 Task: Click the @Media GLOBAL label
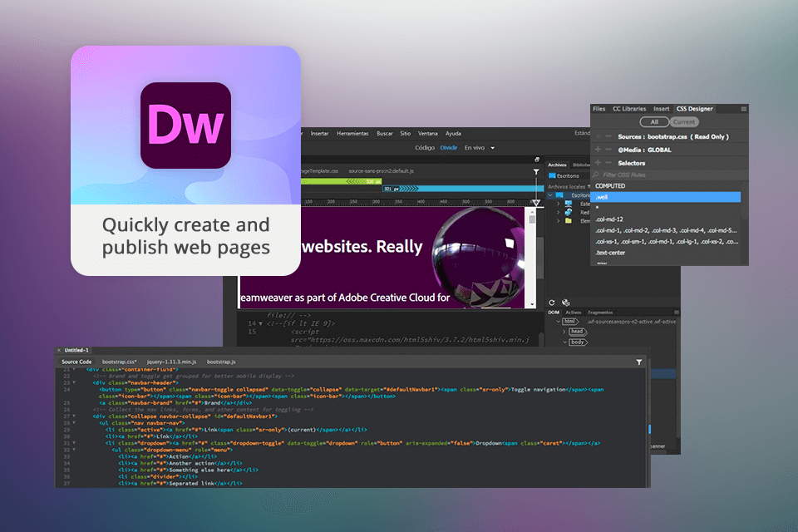644,150
